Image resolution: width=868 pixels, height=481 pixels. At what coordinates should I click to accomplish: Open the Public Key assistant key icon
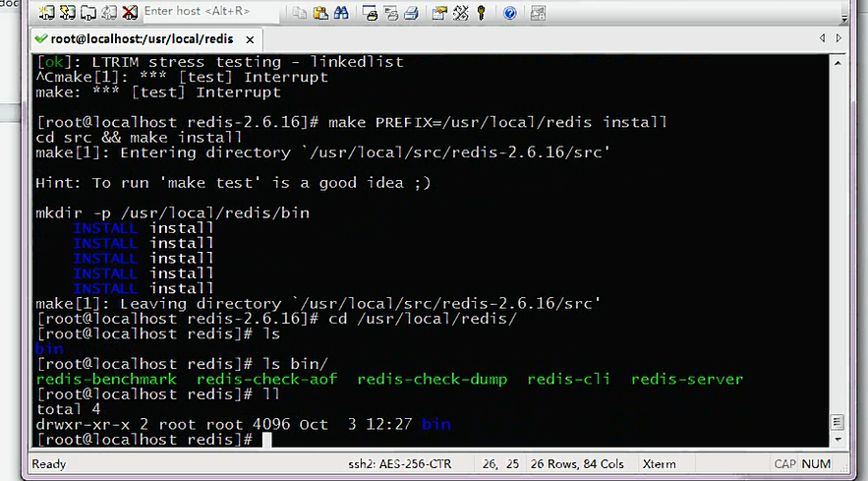click(x=481, y=12)
